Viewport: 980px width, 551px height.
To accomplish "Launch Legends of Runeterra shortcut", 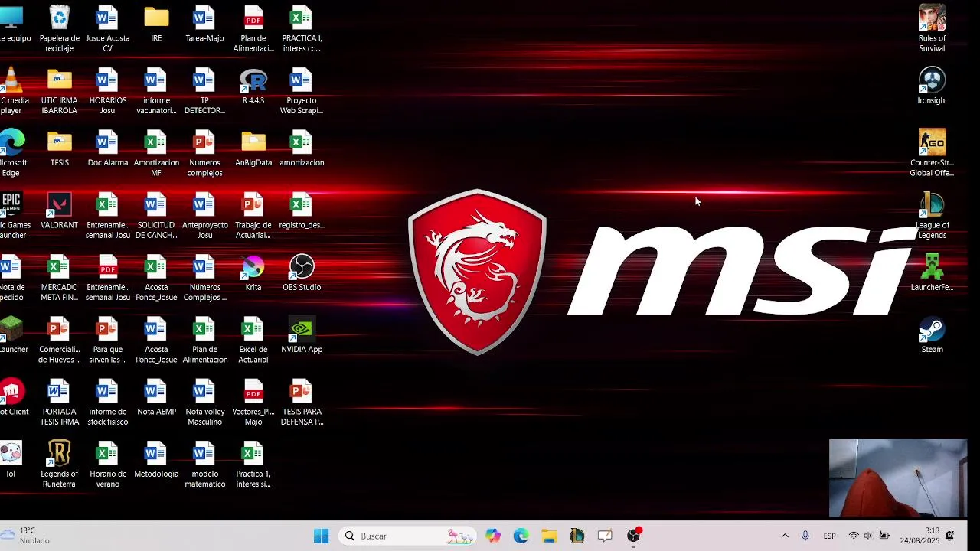I will 59,464.
